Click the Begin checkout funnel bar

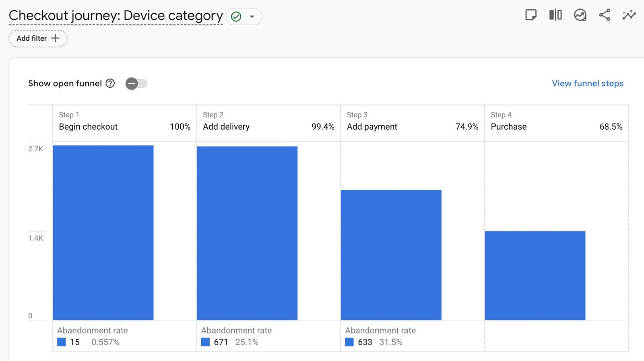click(x=103, y=233)
